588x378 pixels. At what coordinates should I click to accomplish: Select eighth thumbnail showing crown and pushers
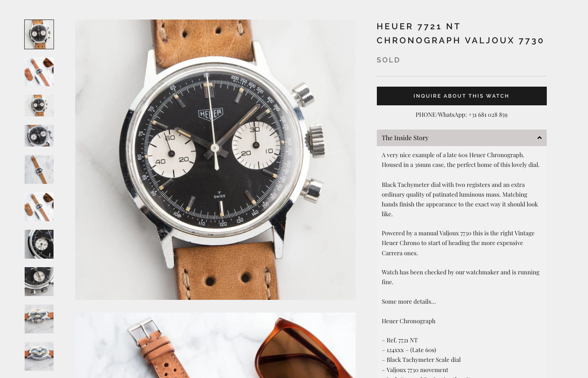point(39,282)
